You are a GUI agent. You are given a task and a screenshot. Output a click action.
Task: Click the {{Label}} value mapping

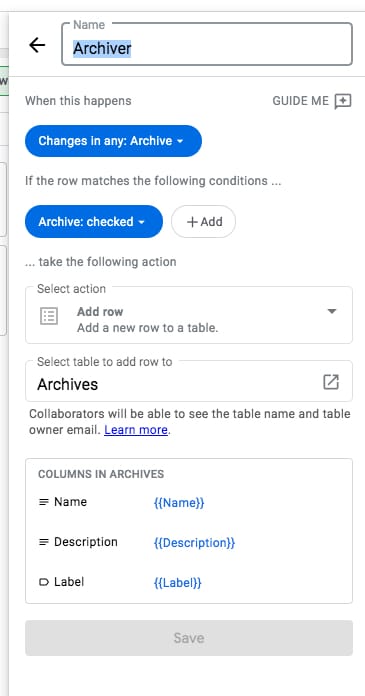pyautogui.click(x=178, y=583)
